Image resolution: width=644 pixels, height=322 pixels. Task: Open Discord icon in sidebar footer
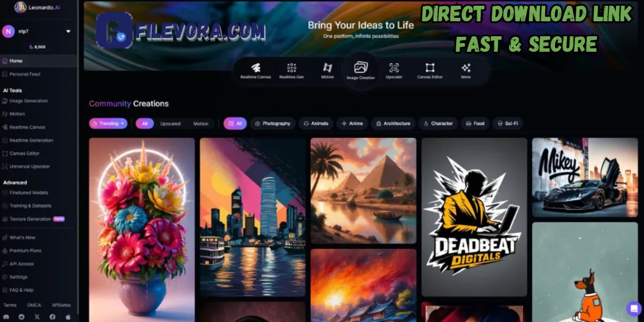5,317
